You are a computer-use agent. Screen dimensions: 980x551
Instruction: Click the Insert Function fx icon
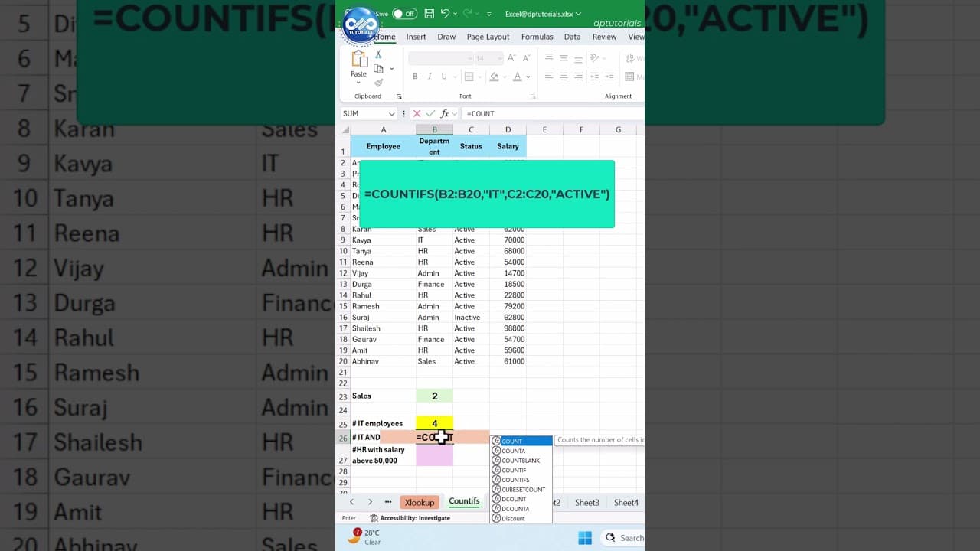(445, 113)
